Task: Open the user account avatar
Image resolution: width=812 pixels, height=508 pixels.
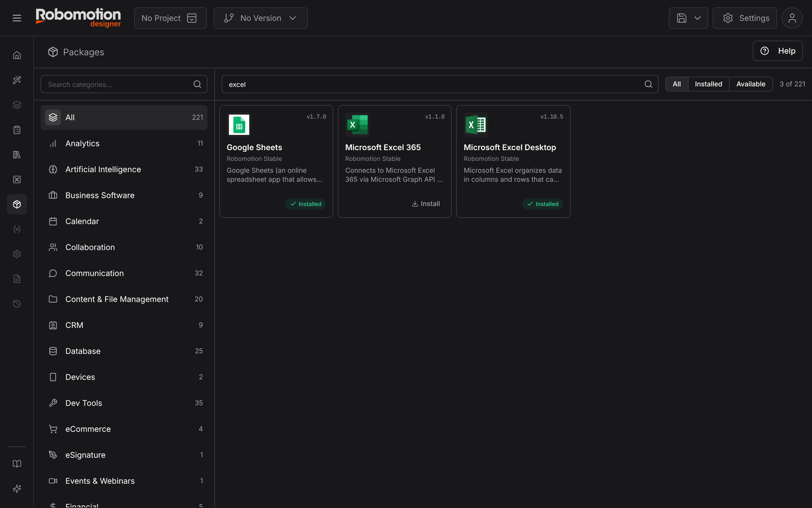Action: [792, 18]
